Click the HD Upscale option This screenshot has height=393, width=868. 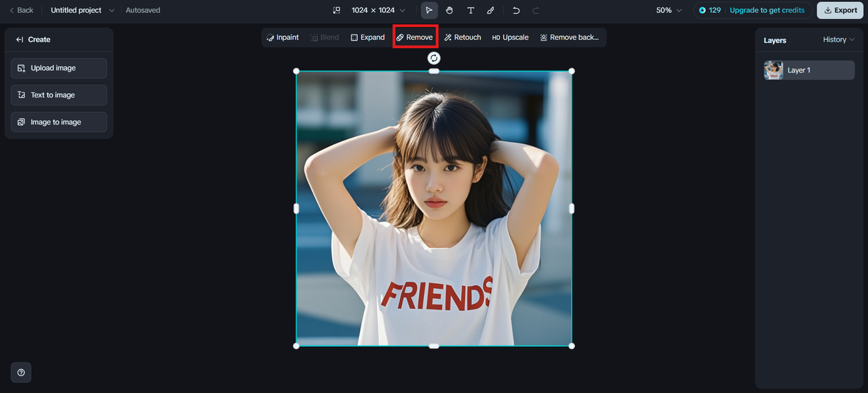point(510,37)
